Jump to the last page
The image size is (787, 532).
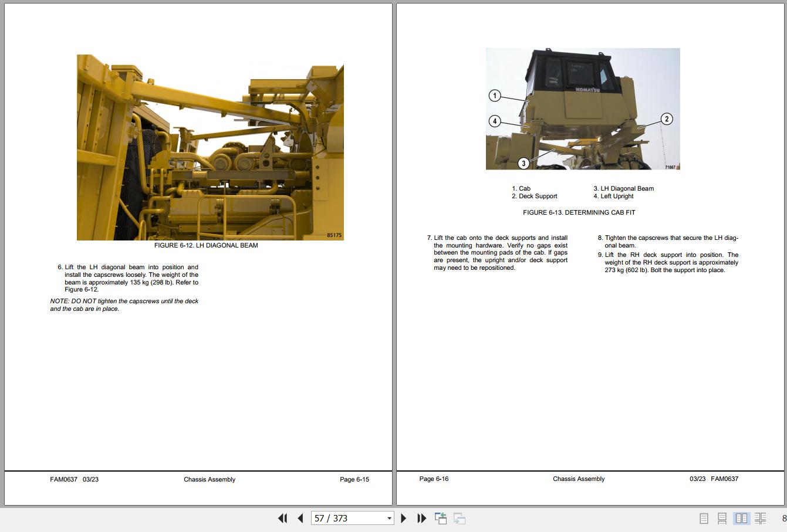421,518
